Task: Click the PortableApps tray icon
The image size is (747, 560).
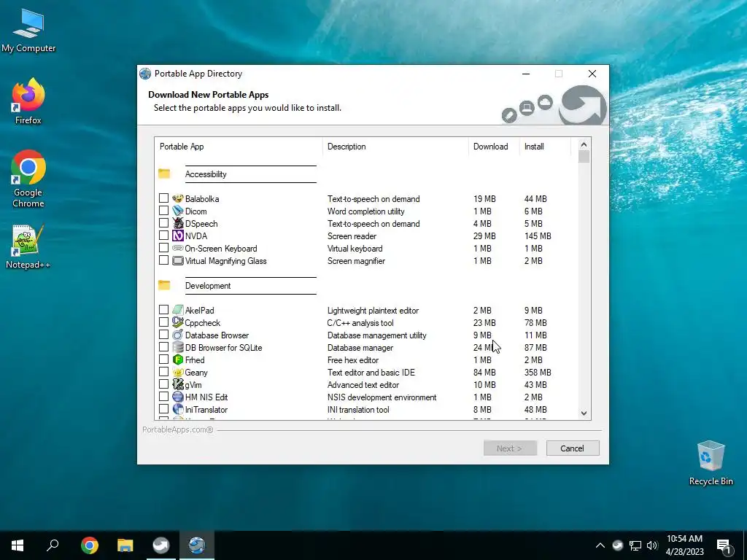Action: click(618, 545)
